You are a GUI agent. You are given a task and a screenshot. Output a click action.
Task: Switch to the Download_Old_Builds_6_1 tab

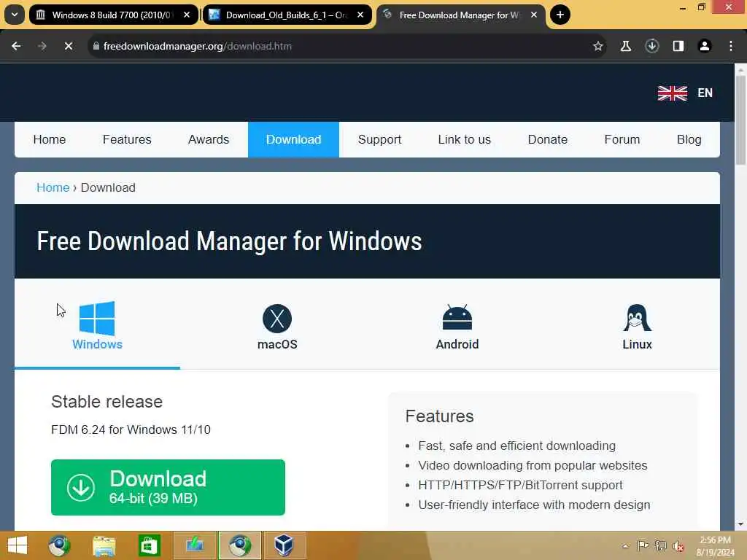[287, 15]
